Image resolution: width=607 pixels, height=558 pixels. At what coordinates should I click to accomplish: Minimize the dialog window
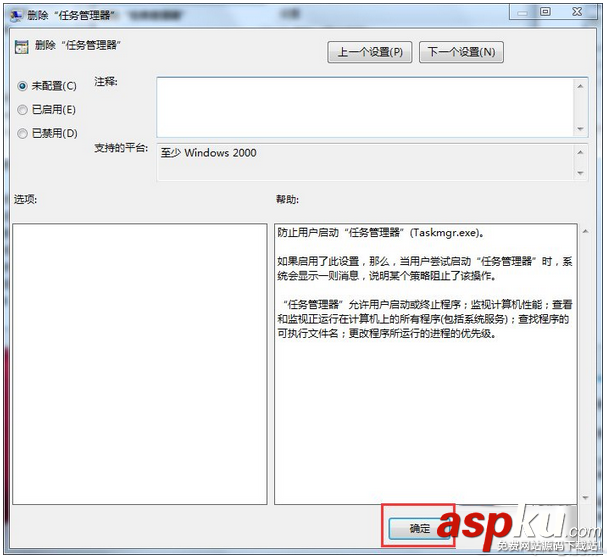pyautogui.click(x=522, y=12)
